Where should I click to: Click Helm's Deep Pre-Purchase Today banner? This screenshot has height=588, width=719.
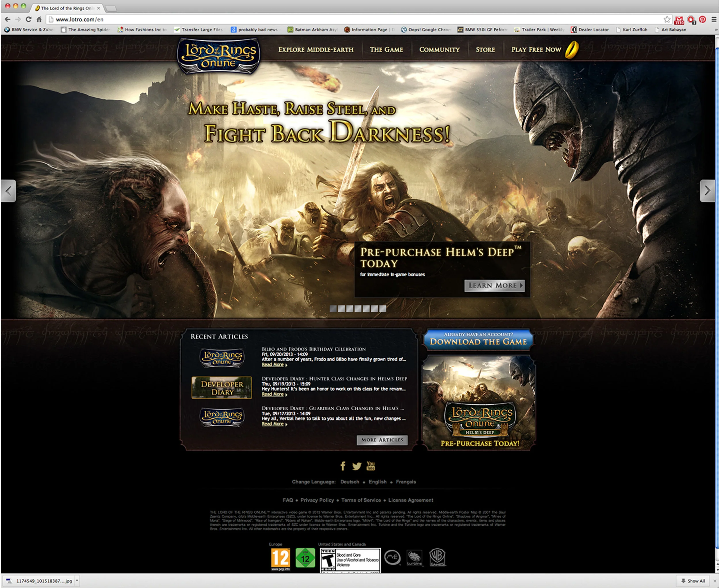[x=478, y=403]
